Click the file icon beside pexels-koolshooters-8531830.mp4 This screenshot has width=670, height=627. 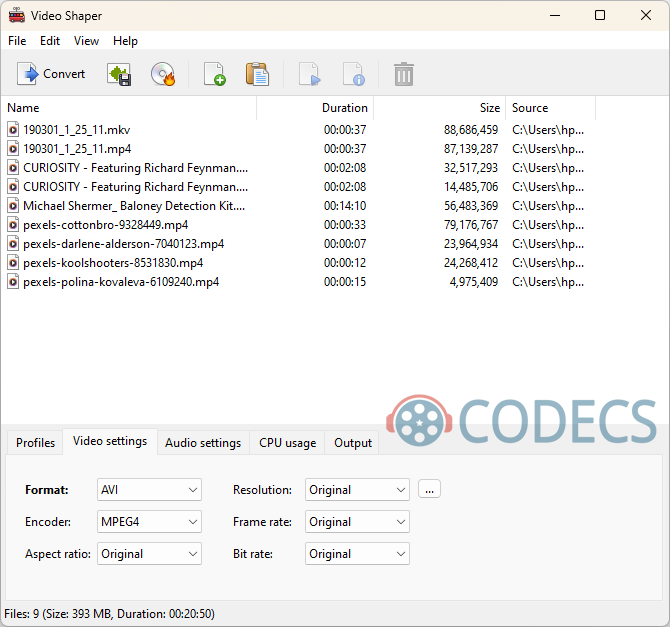click(13, 263)
